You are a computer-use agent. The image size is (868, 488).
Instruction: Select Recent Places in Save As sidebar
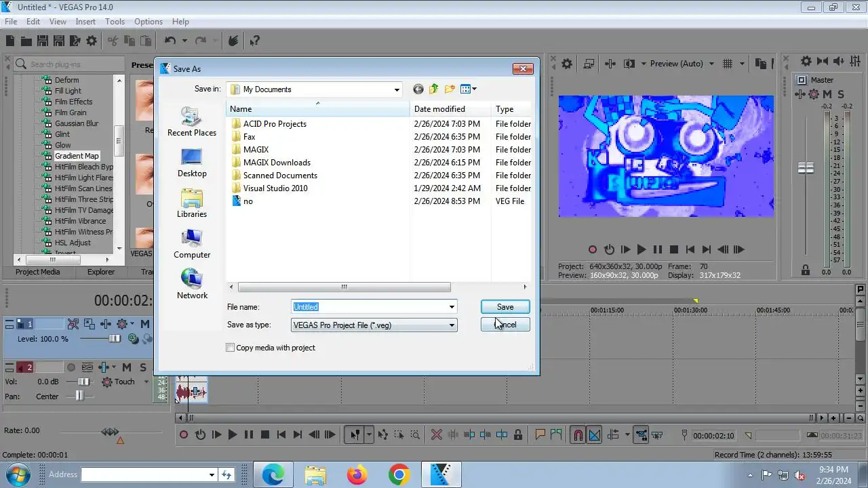(x=192, y=122)
